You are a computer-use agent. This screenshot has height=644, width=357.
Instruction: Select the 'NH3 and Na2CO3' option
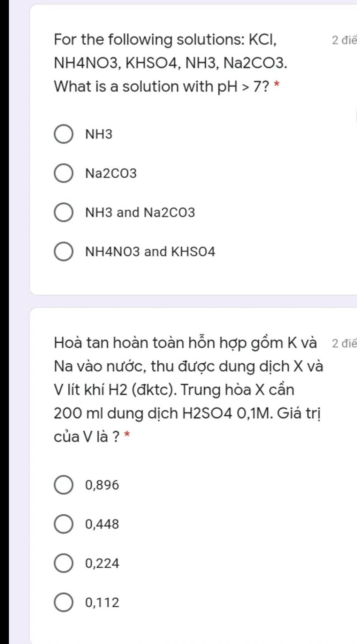pos(63,212)
